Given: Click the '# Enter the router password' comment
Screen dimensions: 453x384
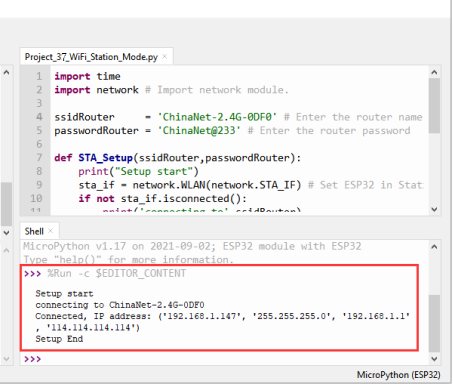Looking at the screenshot, I should 329,131.
